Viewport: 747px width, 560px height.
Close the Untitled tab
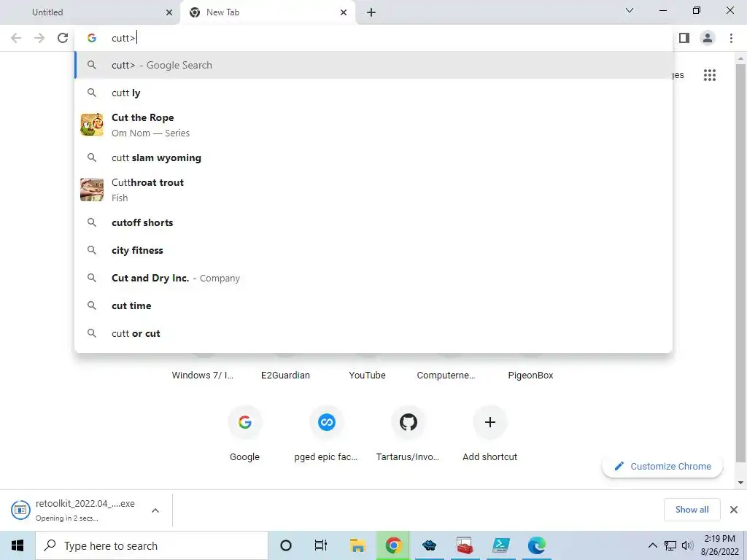pos(169,12)
